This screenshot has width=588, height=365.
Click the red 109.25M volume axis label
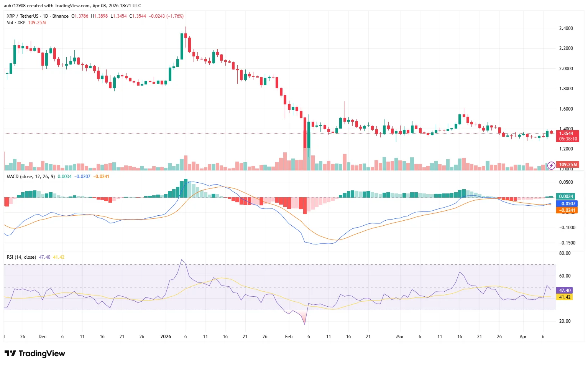tap(568, 165)
